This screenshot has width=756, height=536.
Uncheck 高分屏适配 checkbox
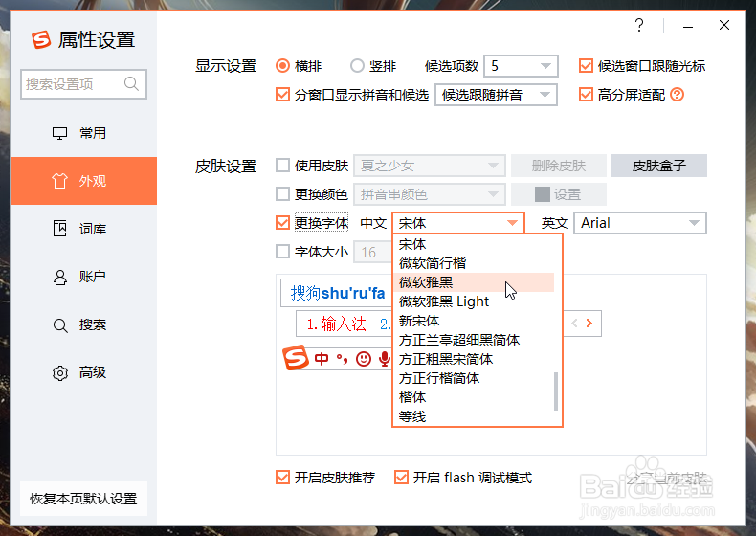click(586, 95)
